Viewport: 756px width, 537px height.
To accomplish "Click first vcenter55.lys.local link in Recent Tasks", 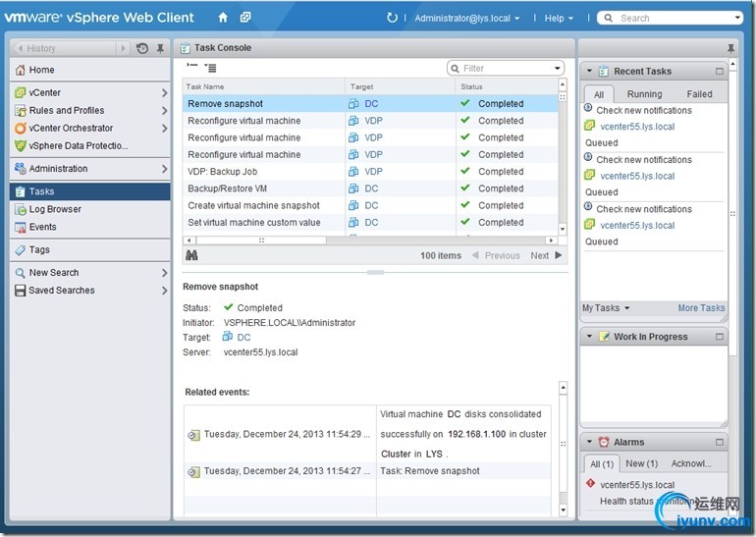I will click(637, 127).
